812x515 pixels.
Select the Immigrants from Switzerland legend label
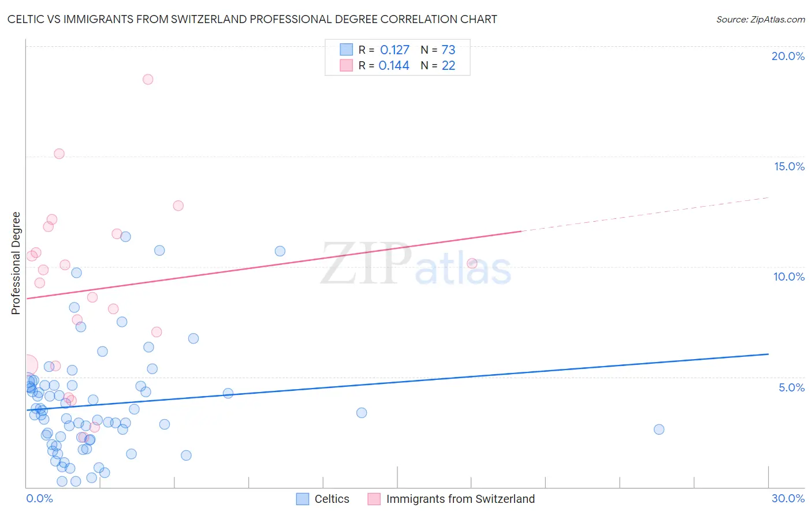click(460, 499)
